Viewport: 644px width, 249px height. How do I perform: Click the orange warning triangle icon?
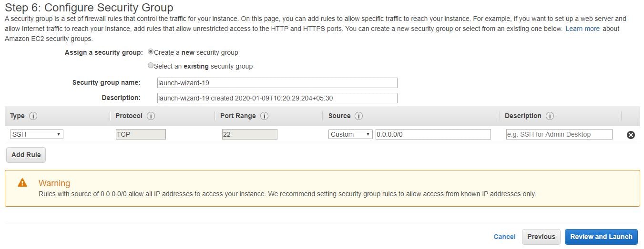(22, 183)
